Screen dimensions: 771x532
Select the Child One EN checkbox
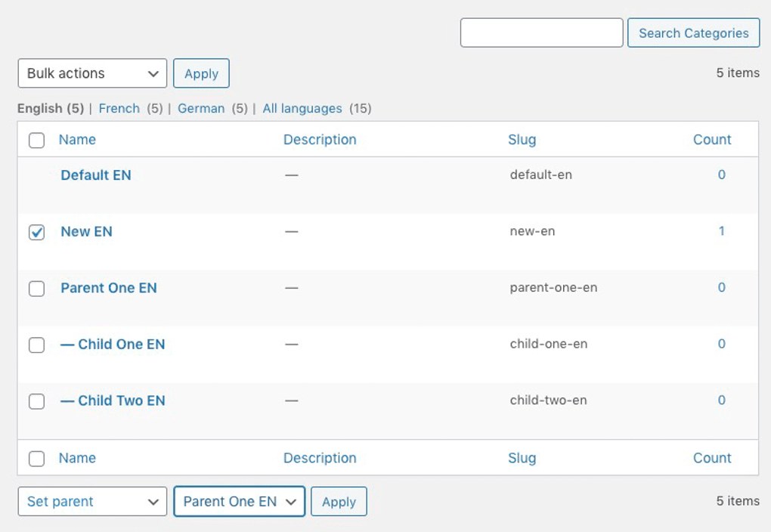point(36,345)
